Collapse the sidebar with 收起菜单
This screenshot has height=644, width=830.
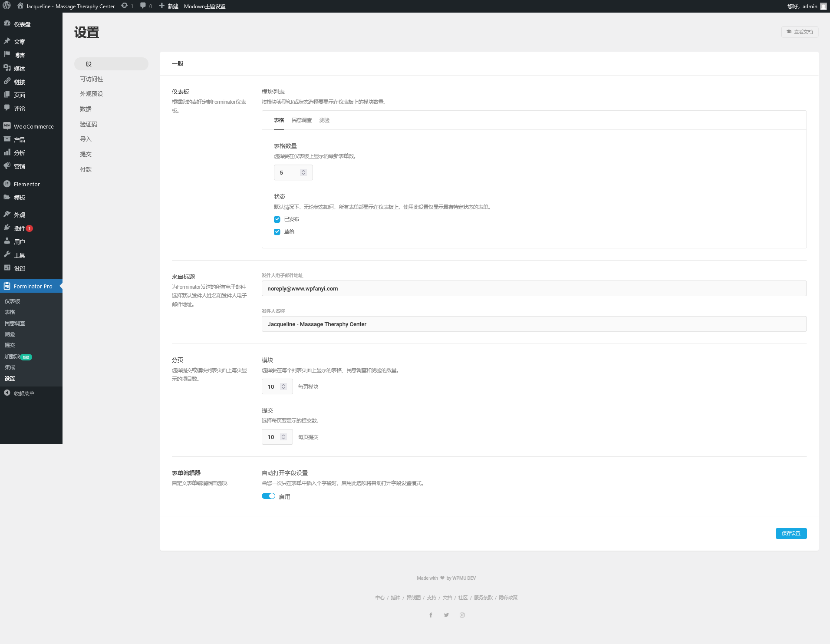coord(24,393)
